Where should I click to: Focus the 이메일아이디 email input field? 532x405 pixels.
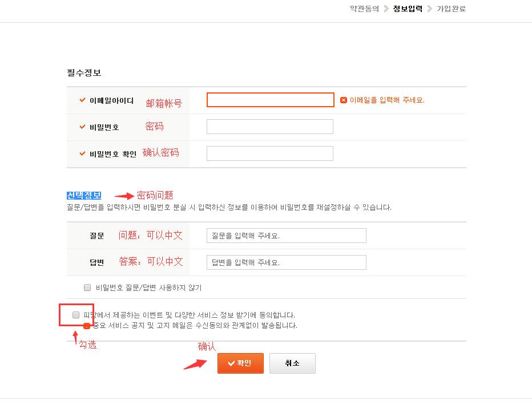(270, 100)
